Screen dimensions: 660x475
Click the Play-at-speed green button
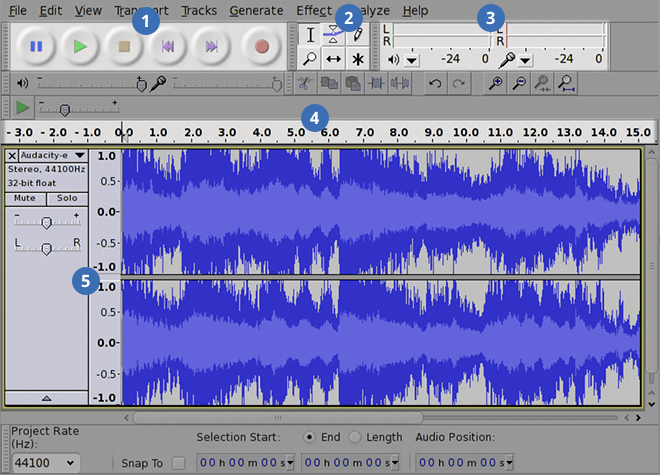point(22,108)
